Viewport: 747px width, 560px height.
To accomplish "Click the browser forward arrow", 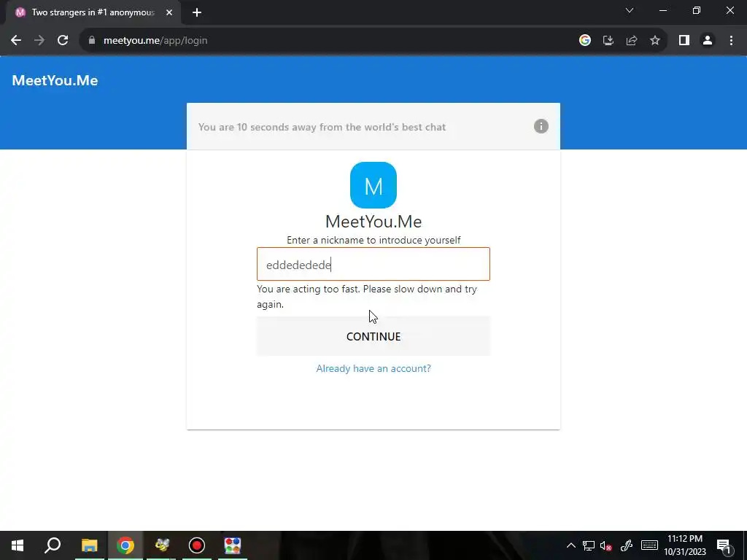I will (x=39, y=41).
